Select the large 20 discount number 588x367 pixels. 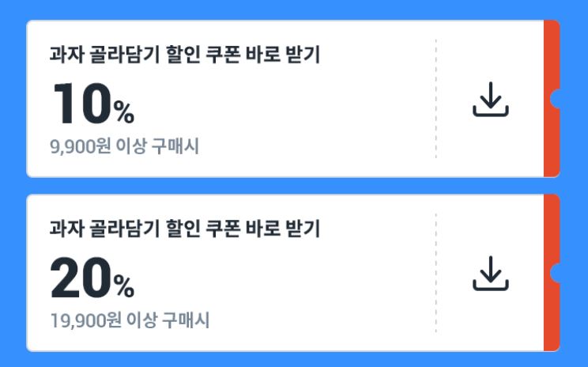[81, 278]
